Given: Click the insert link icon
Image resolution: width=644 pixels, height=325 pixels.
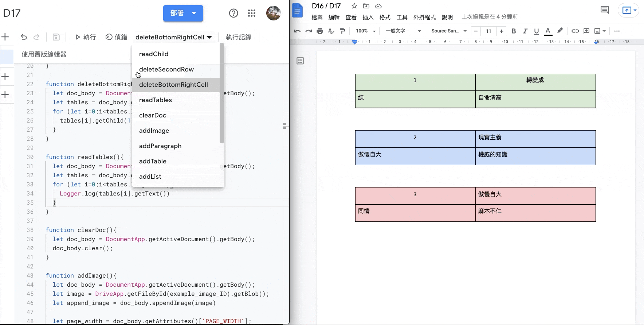Looking at the screenshot, I should (575, 31).
